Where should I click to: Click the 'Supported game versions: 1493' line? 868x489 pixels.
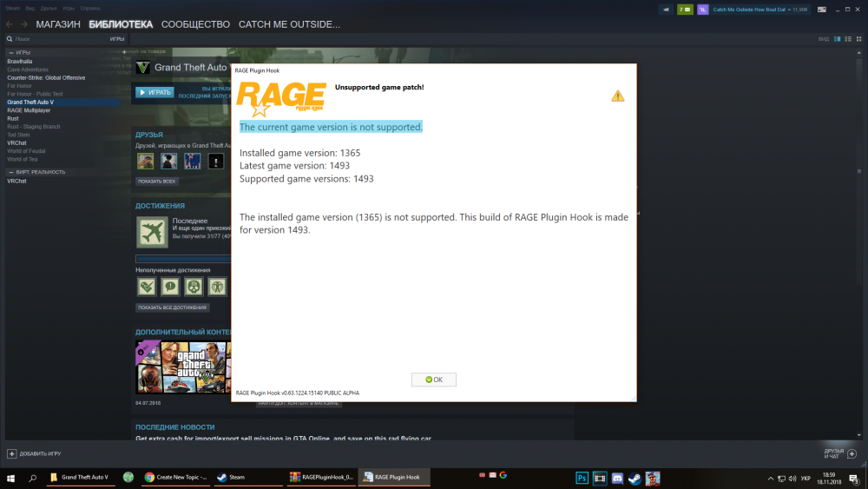pyautogui.click(x=306, y=179)
